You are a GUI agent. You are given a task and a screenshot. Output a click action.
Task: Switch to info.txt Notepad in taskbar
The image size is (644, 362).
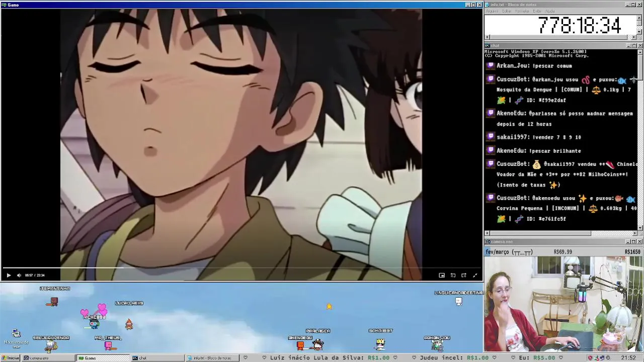(x=211, y=358)
